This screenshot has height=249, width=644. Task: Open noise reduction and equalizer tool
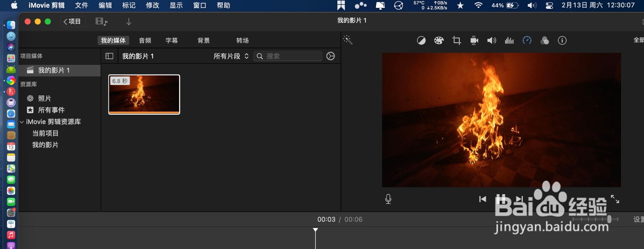(509, 40)
